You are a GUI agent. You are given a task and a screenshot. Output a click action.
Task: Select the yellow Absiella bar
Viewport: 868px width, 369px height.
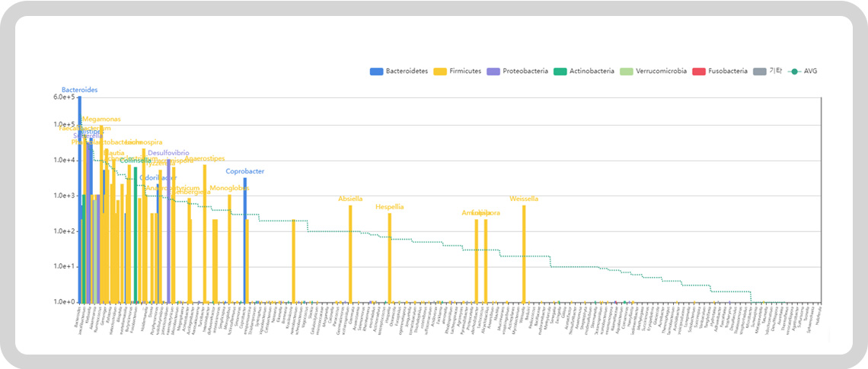pos(350,253)
